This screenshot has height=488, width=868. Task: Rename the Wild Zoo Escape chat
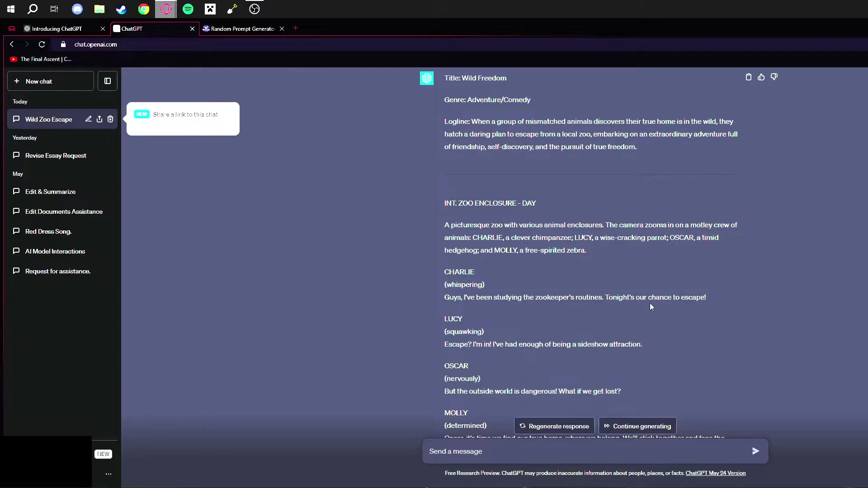point(88,119)
